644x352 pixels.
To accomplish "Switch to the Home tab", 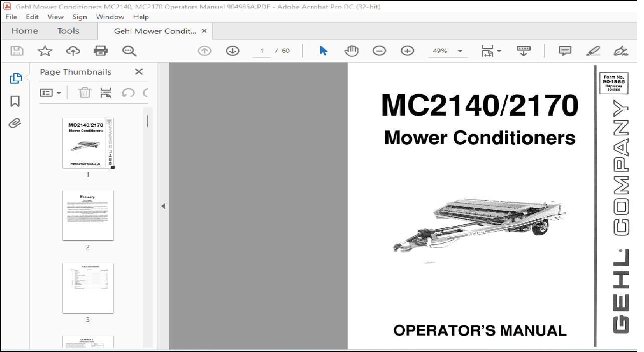I will pos(25,31).
